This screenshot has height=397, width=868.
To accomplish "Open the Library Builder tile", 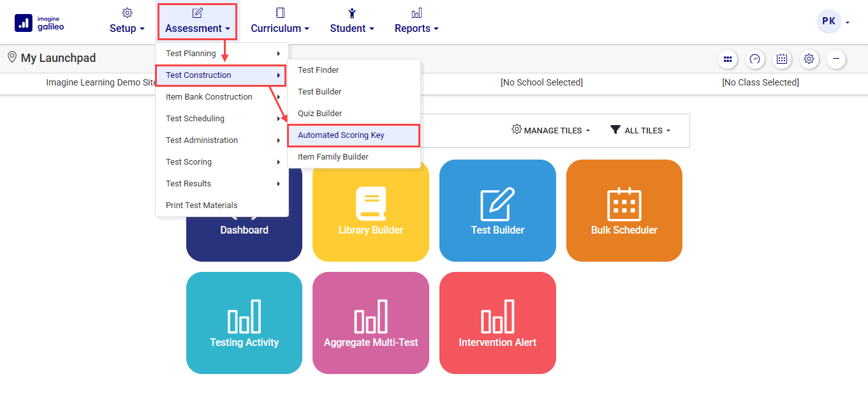I will 371,211.
